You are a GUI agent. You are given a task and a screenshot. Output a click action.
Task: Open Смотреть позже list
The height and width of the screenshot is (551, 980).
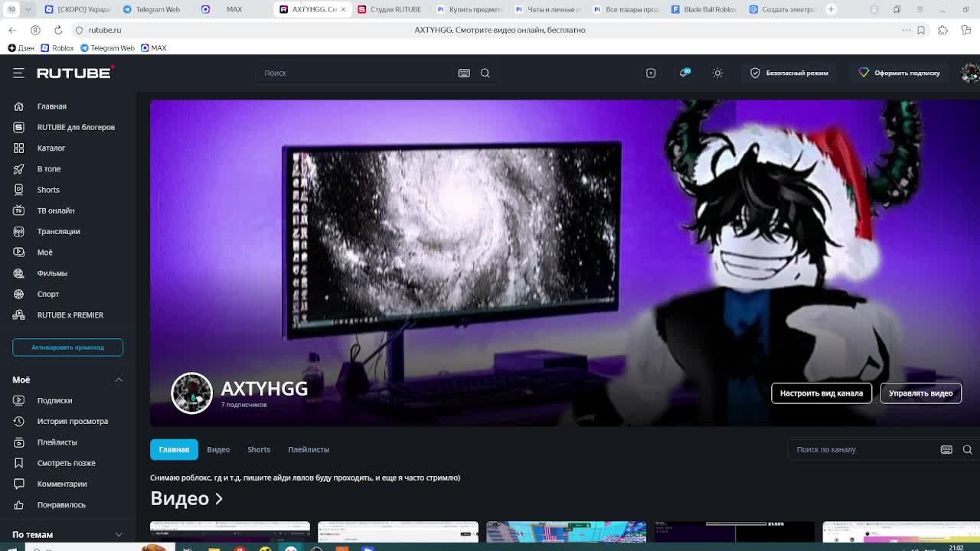tap(67, 463)
